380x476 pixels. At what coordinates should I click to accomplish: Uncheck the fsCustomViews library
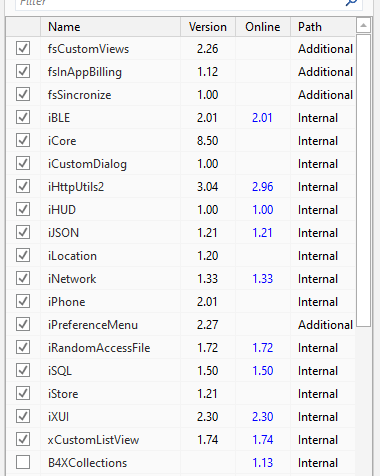(x=23, y=48)
